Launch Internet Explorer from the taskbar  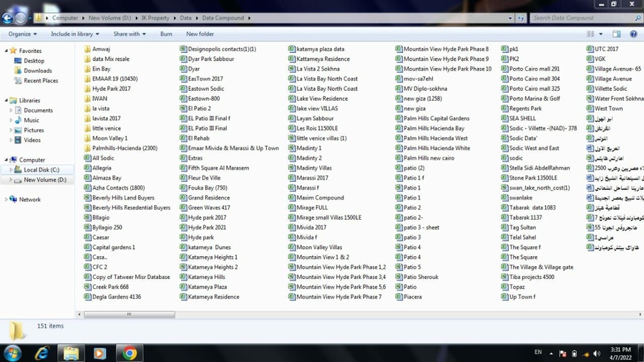pos(42,353)
